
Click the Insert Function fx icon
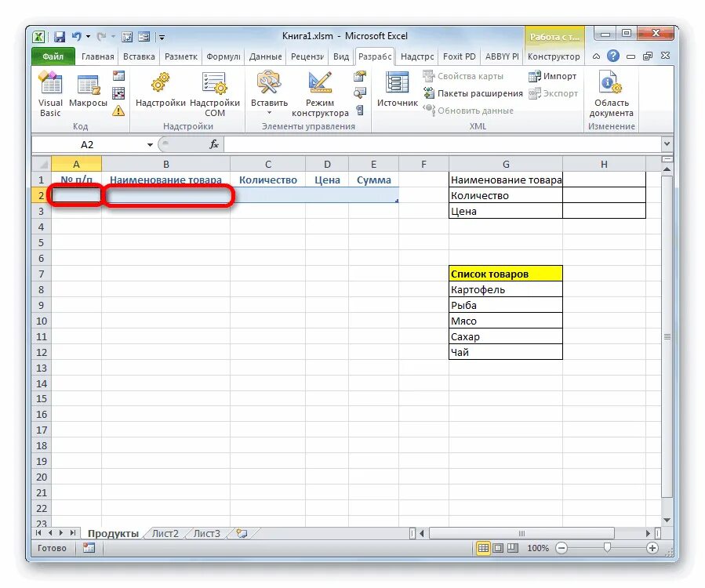214,144
